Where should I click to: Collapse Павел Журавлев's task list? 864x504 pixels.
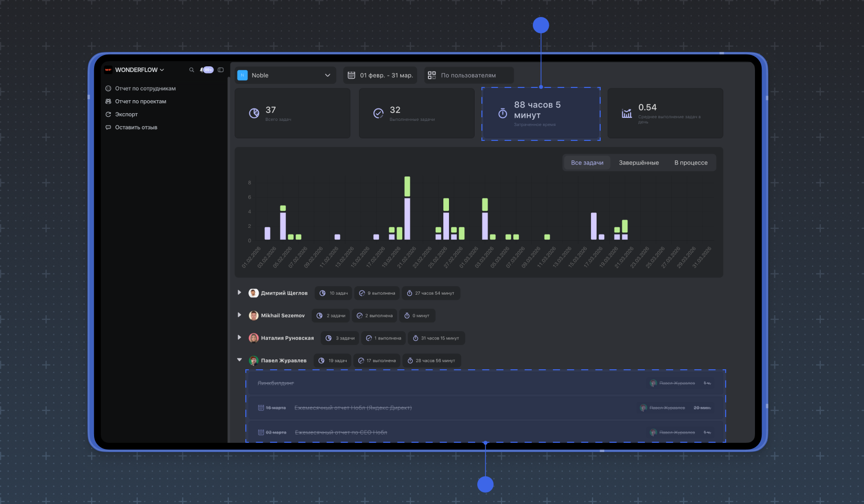[x=239, y=360]
